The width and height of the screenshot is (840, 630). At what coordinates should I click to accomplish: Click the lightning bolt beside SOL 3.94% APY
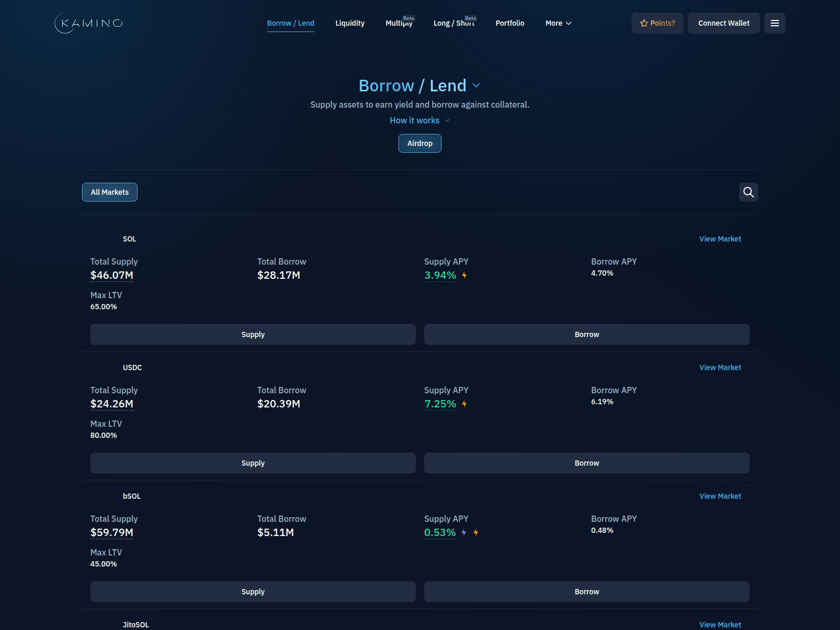[x=464, y=275]
